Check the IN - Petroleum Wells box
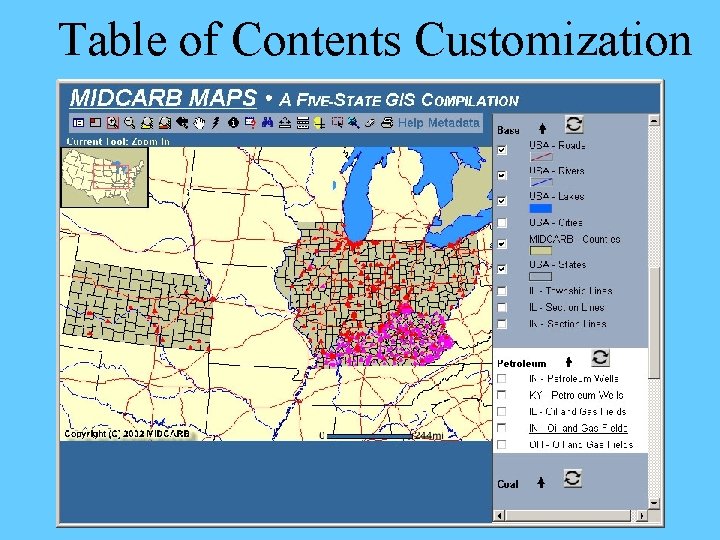This screenshot has width=720, height=540. click(502, 378)
